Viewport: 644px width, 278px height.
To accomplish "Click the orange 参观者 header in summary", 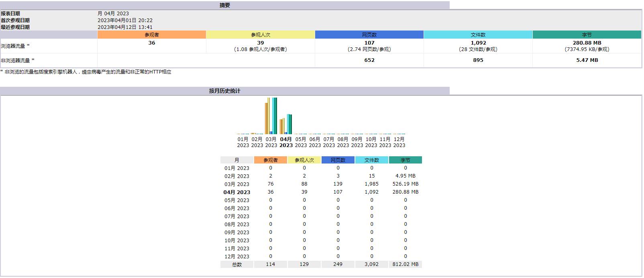I will [152, 35].
